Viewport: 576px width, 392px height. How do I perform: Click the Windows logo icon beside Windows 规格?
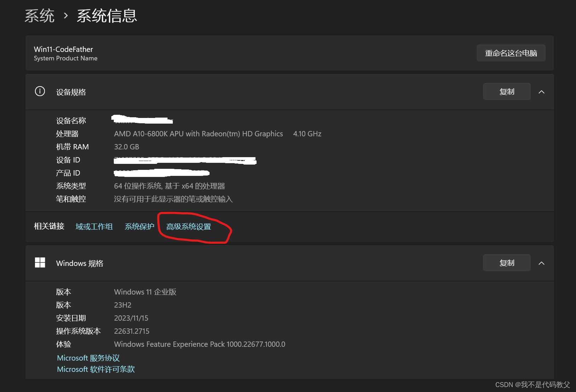[x=40, y=263]
